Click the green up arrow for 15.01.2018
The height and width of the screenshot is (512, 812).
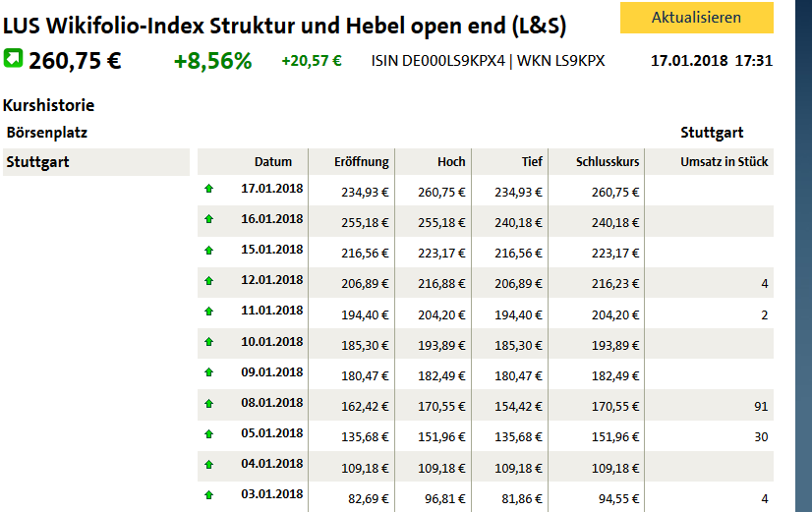pos(208,250)
